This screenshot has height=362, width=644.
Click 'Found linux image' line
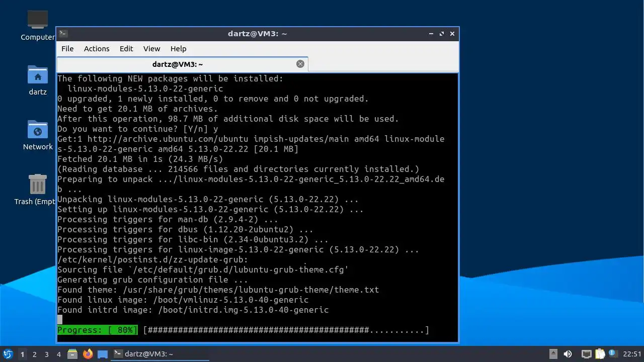click(183, 300)
